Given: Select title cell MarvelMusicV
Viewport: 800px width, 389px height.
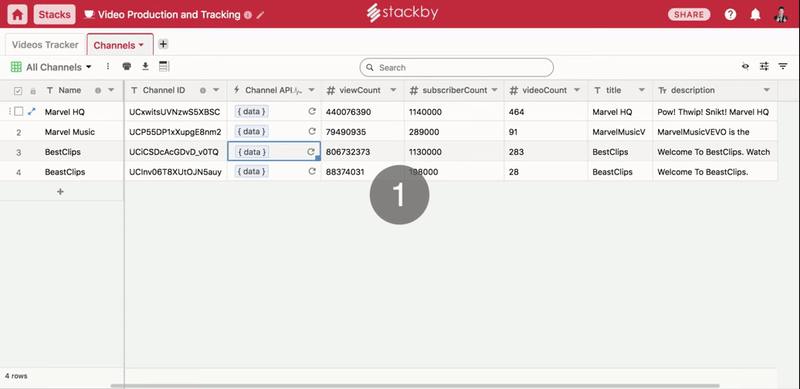Looking at the screenshot, I should pos(620,132).
